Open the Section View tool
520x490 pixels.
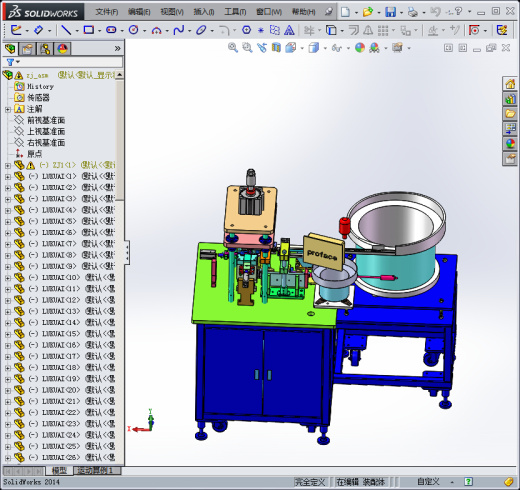pyautogui.click(x=276, y=48)
